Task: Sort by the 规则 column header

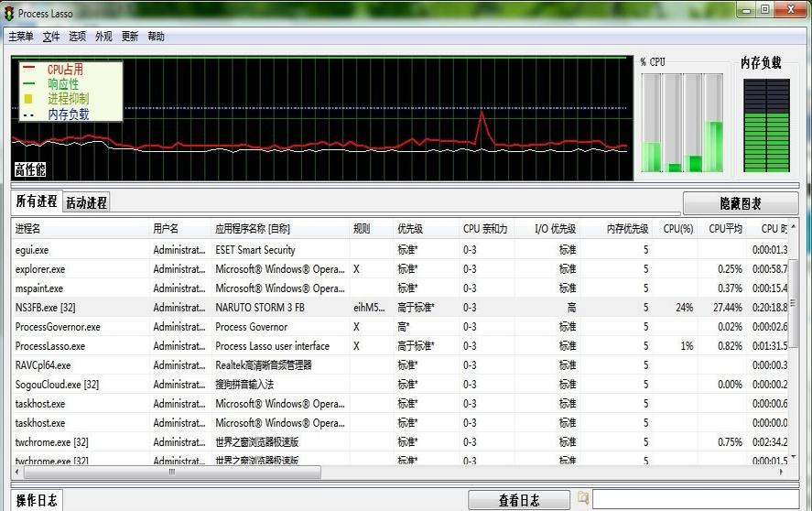Action: point(372,229)
